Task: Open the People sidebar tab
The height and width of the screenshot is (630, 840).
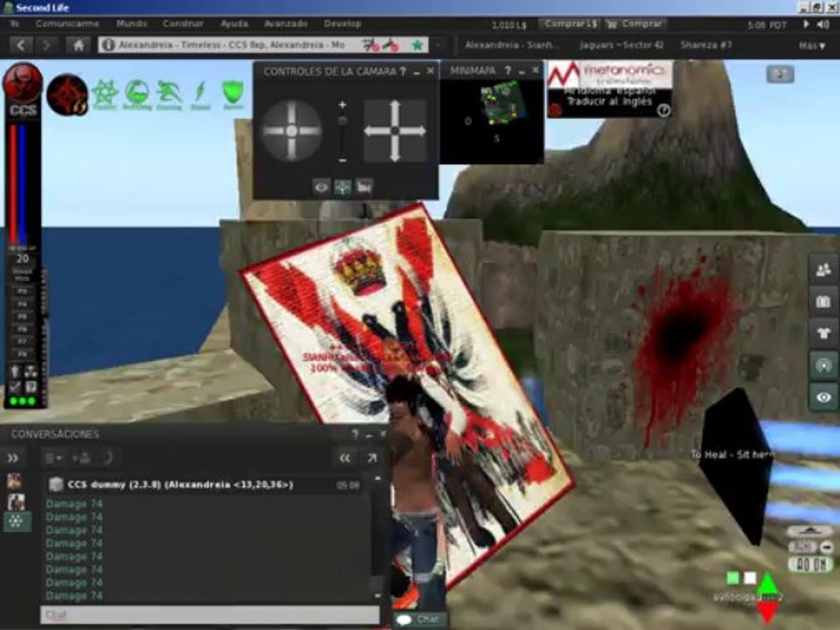Action: [823, 270]
